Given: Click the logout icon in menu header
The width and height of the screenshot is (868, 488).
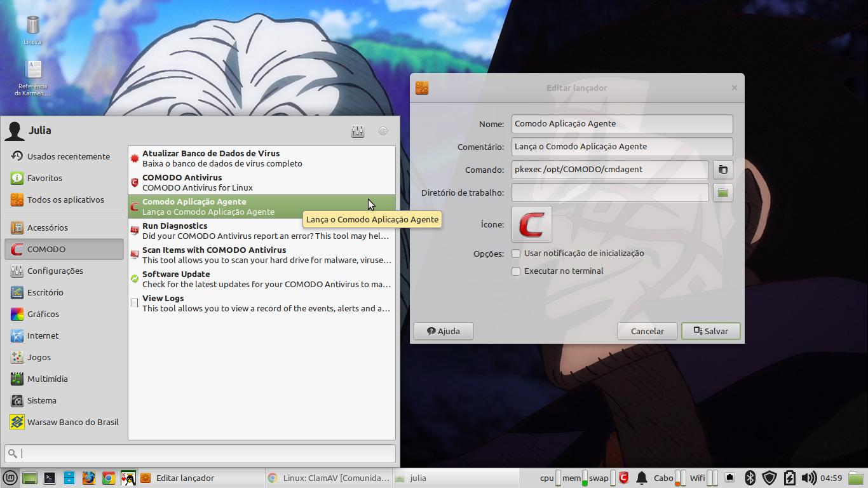Looking at the screenshot, I should tap(383, 131).
